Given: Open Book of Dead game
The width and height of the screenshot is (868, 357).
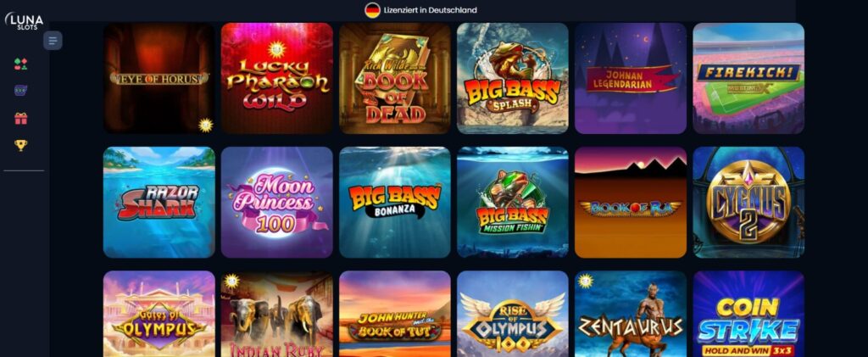Looking at the screenshot, I should (x=395, y=78).
